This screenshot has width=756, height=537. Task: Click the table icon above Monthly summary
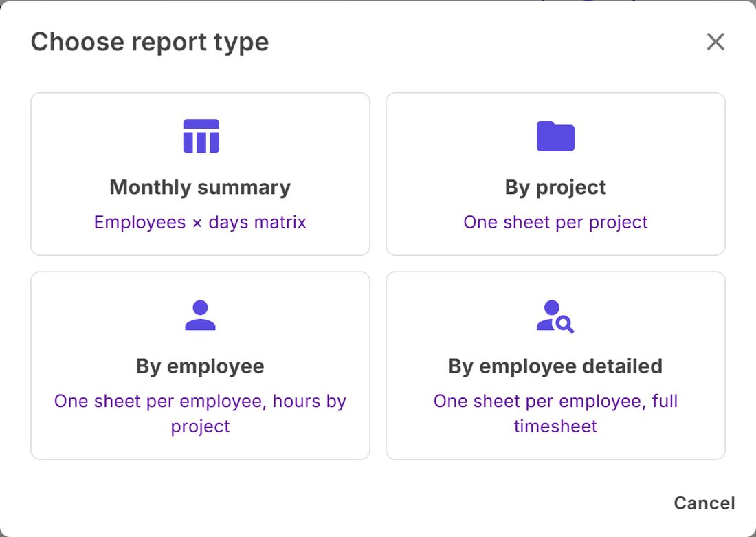click(x=201, y=136)
